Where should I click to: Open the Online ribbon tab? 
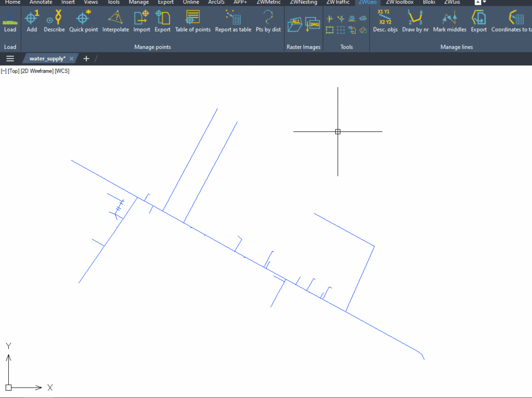[191, 2]
